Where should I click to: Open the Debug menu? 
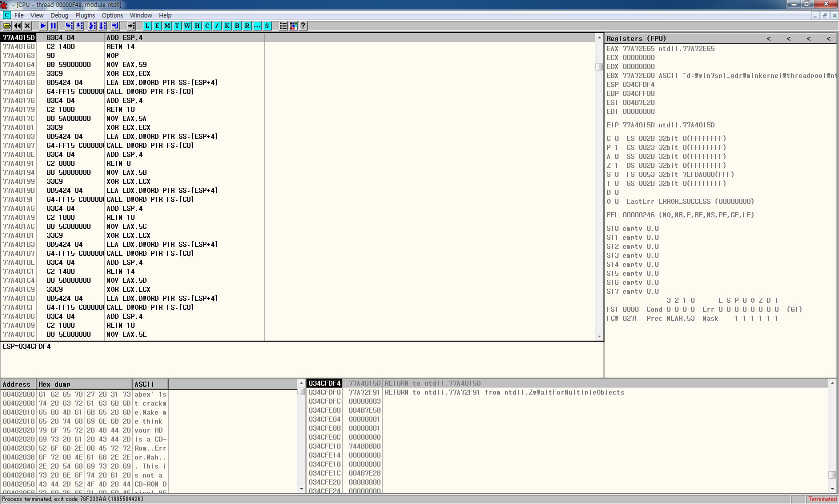point(59,15)
